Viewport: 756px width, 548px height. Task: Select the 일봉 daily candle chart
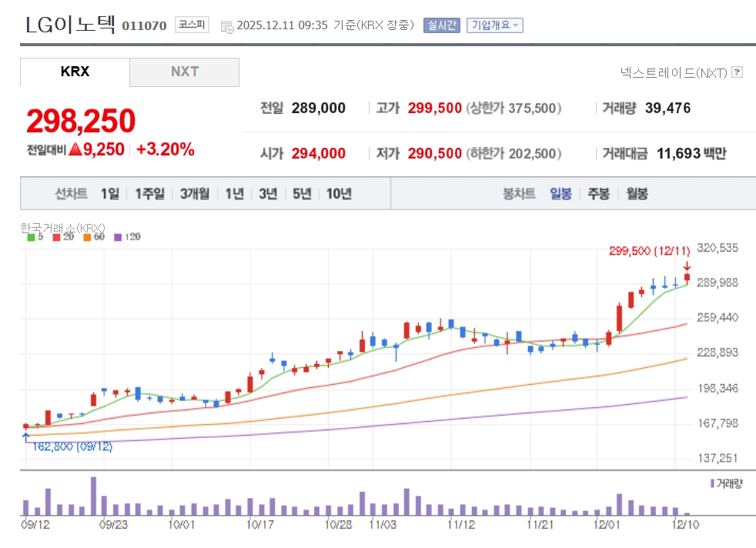(560, 194)
